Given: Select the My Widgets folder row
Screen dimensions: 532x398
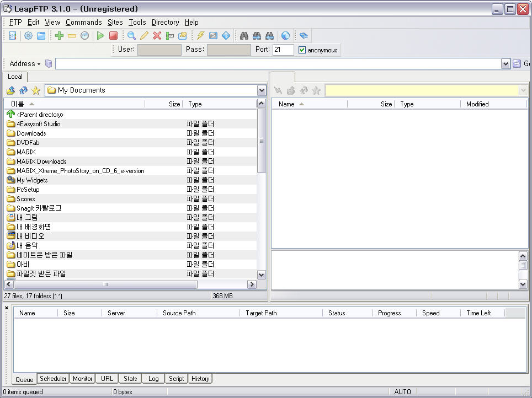Looking at the screenshot, I should pyautogui.click(x=131, y=180).
